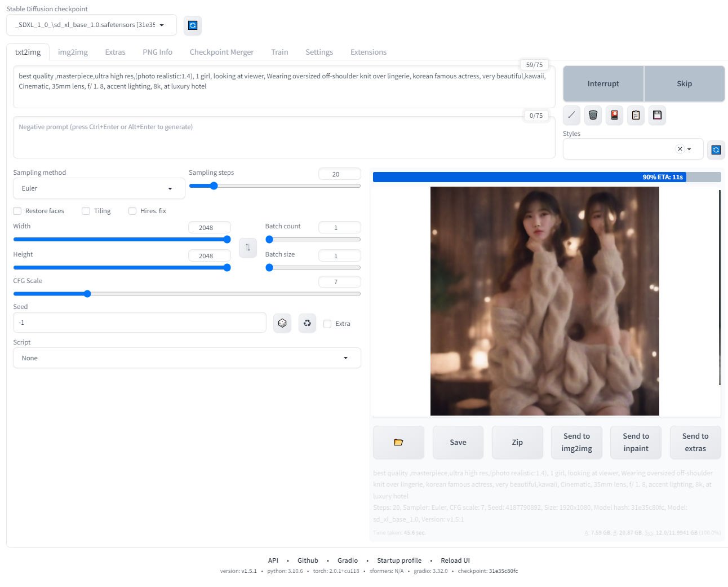Enable the Tiling checkbox
Image resolution: width=728 pixels, height=587 pixels.
(x=86, y=211)
